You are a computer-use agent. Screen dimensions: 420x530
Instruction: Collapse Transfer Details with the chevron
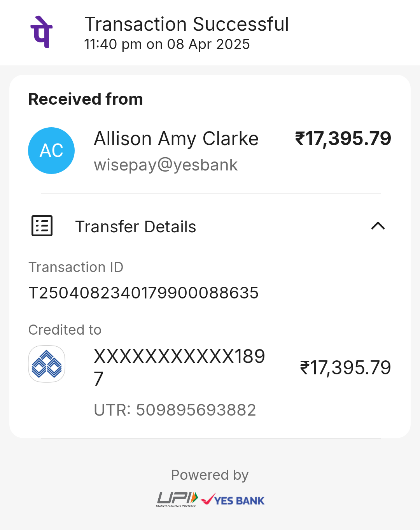pos(378,226)
